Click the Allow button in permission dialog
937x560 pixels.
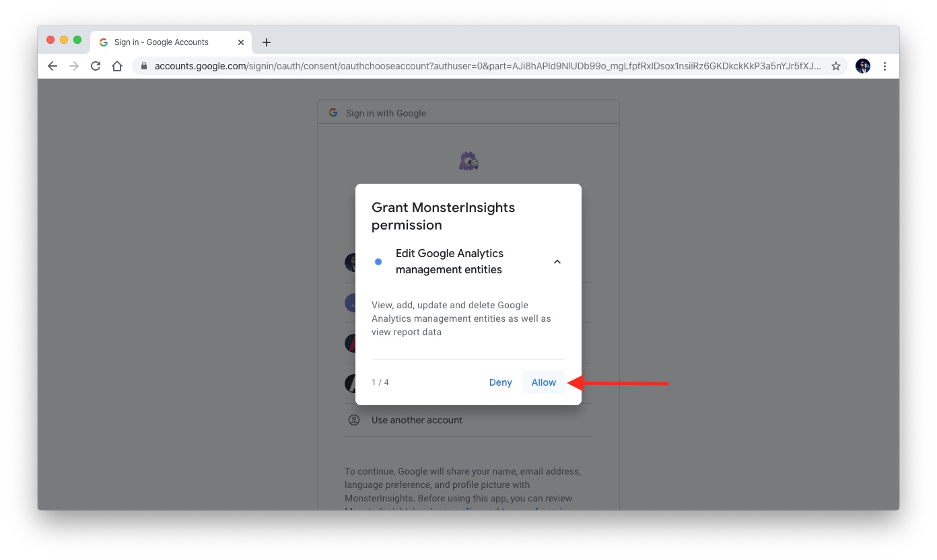pyautogui.click(x=543, y=382)
